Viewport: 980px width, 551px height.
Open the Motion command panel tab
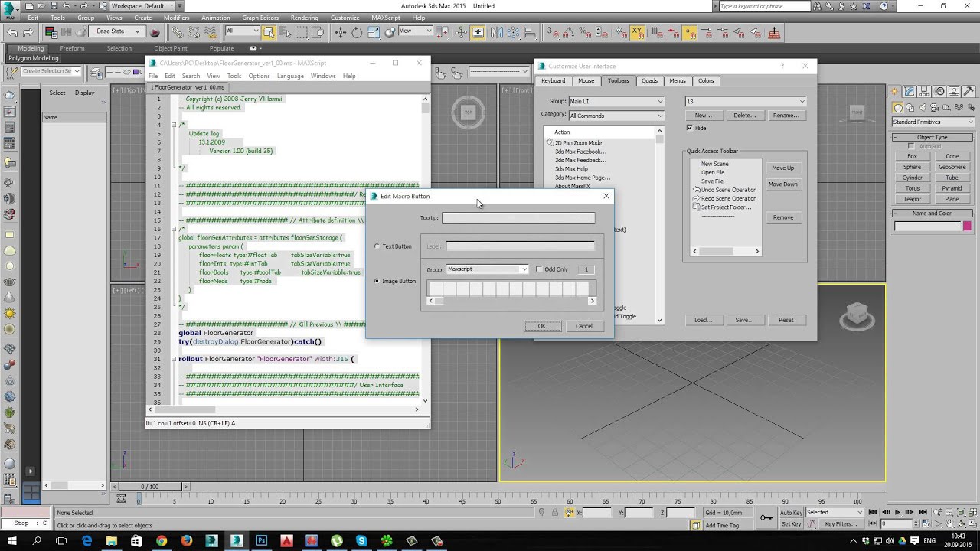[941, 91]
